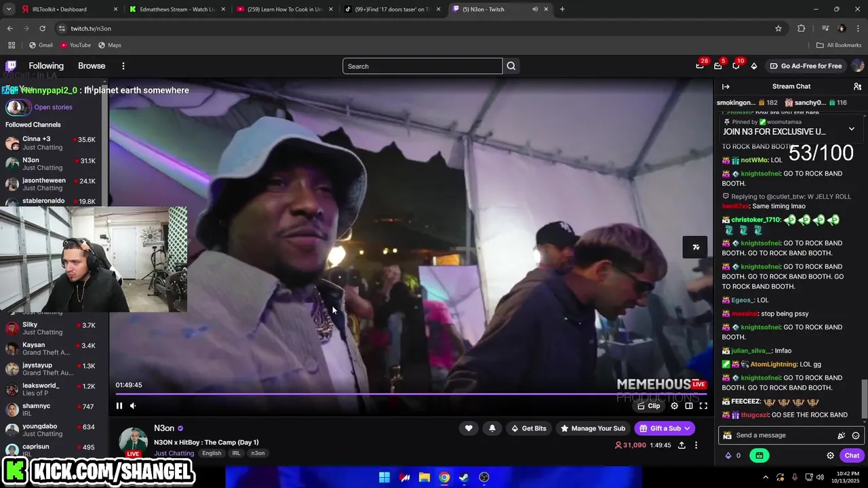Go to the Following tab
The image size is (868, 488).
[x=46, y=66]
